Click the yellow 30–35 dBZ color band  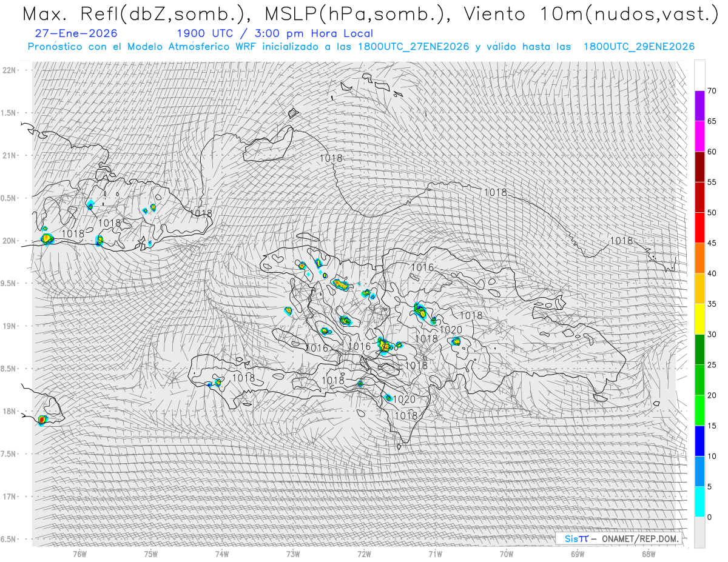(699, 319)
